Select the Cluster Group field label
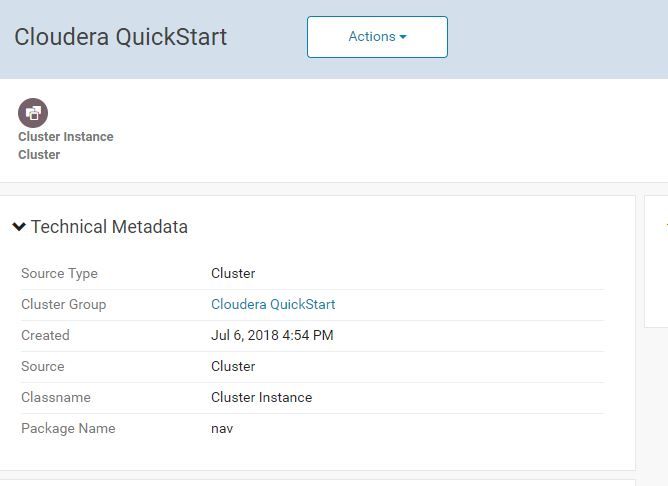The image size is (668, 486). pos(63,304)
